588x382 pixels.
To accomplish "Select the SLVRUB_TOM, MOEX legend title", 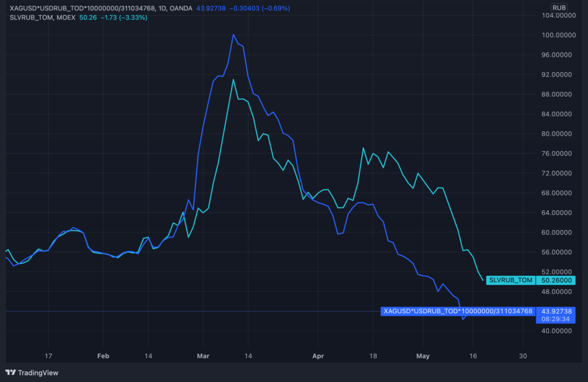I will (x=42, y=18).
